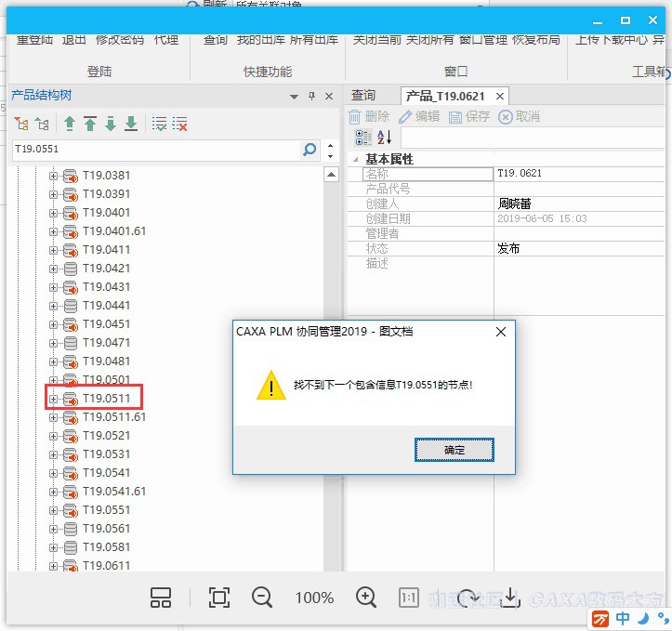Screen dimensions: 672x631
Task: Expand the T19.0391 tree node
Action: pyautogui.click(x=53, y=194)
